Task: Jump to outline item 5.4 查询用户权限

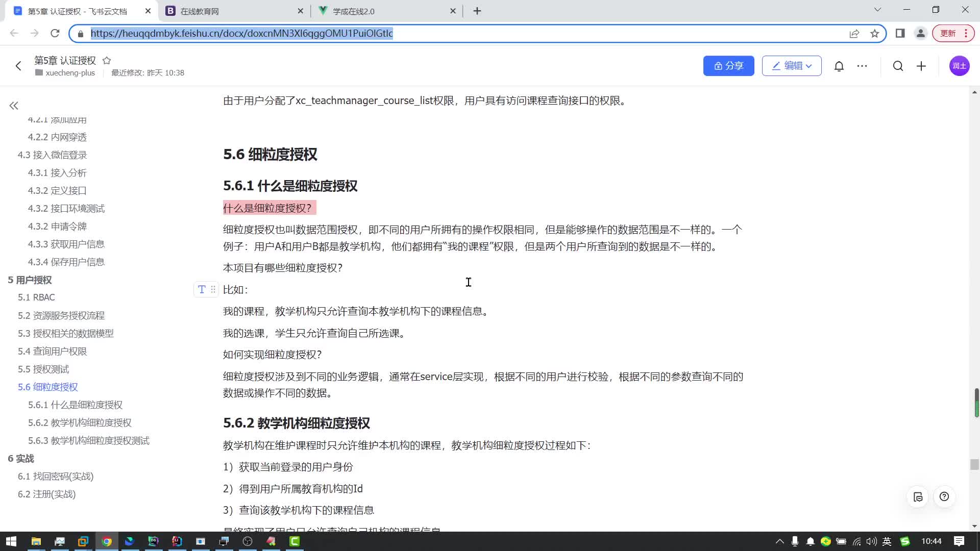Action: click(x=53, y=352)
